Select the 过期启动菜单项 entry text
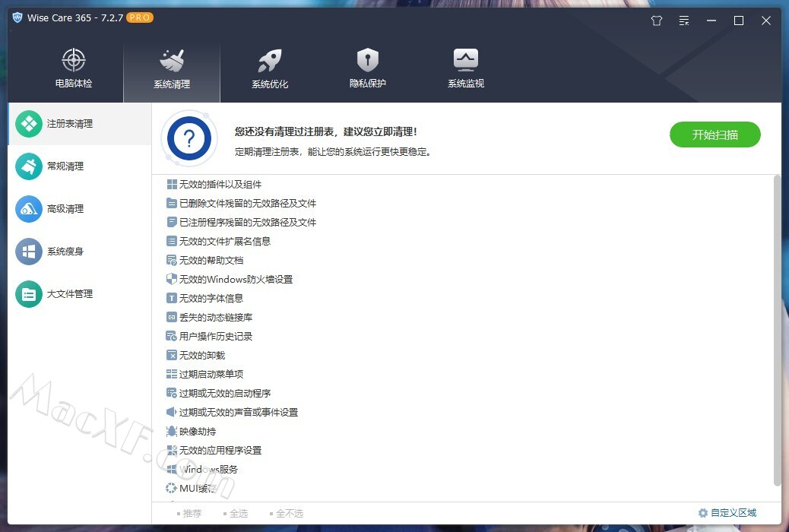The image size is (789, 532). (x=211, y=374)
